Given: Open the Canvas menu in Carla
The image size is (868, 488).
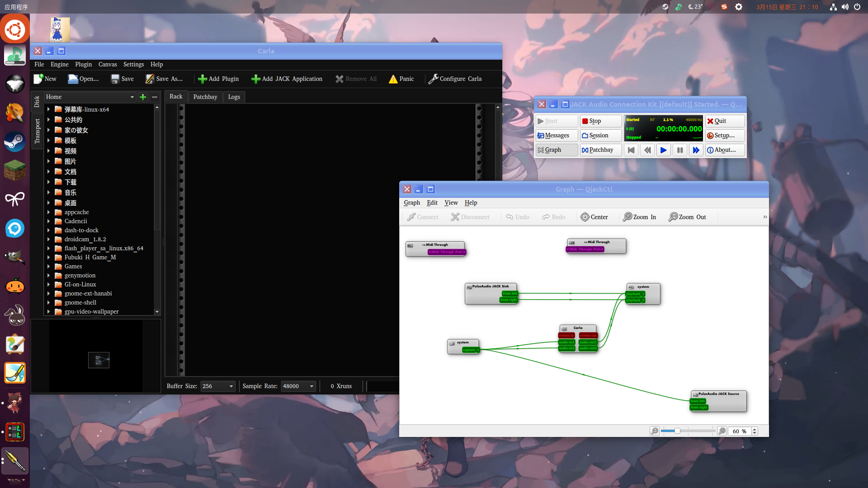Looking at the screenshot, I should [x=108, y=65].
